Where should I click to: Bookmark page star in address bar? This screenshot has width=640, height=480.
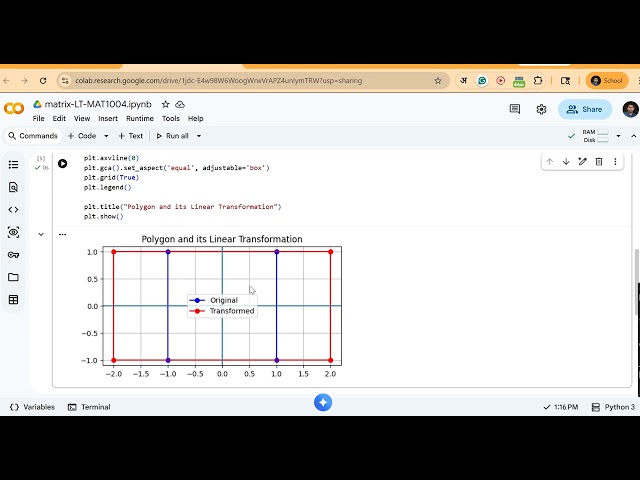tap(438, 81)
